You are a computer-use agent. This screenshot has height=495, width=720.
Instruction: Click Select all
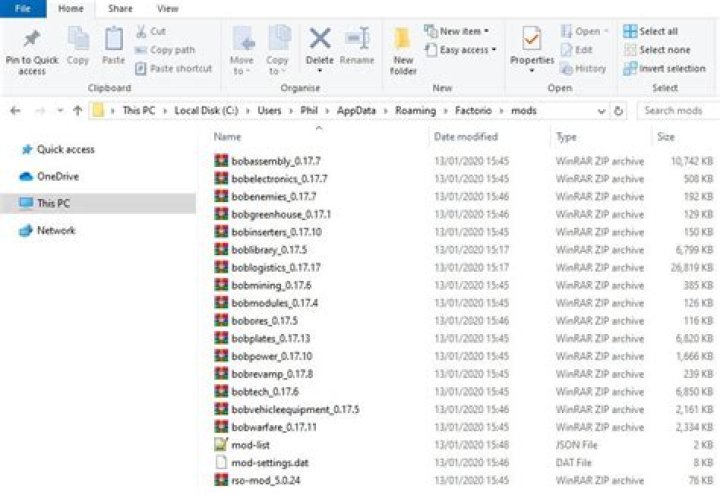tap(650, 31)
